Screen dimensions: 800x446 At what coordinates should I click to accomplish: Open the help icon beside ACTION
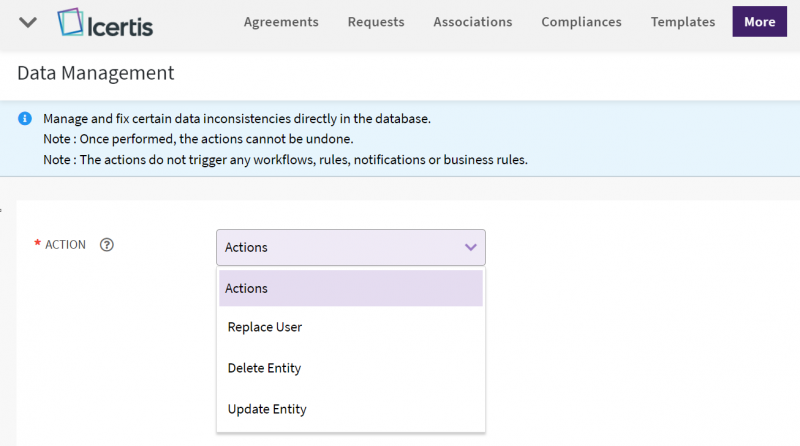tap(107, 245)
